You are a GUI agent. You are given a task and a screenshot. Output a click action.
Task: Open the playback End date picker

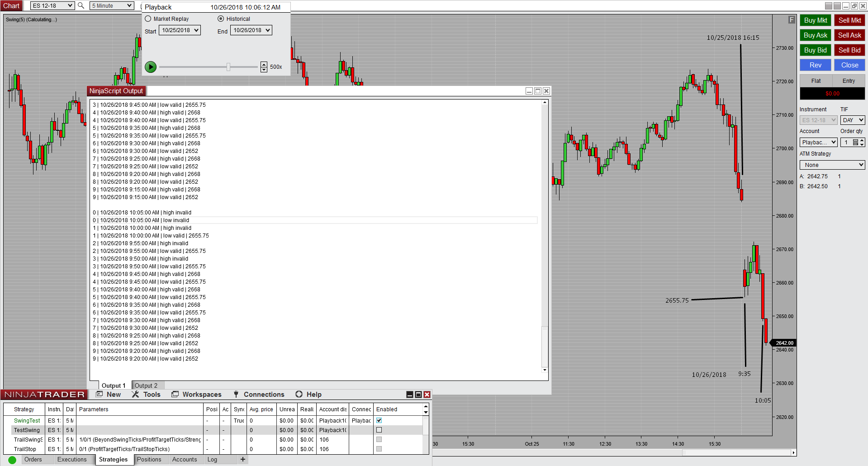251,30
